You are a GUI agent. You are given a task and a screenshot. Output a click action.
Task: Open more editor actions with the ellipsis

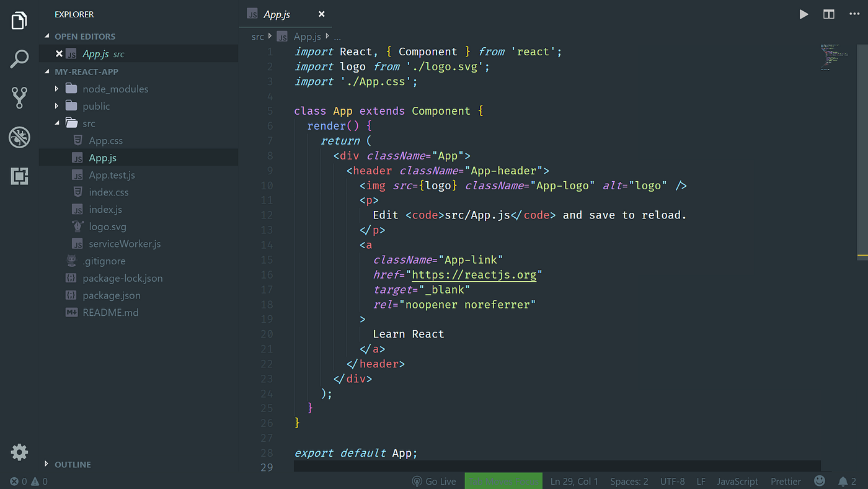[x=854, y=14]
